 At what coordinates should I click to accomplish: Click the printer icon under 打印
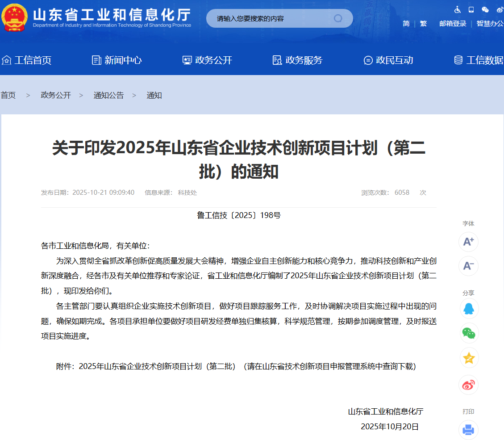pyautogui.click(x=469, y=430)
